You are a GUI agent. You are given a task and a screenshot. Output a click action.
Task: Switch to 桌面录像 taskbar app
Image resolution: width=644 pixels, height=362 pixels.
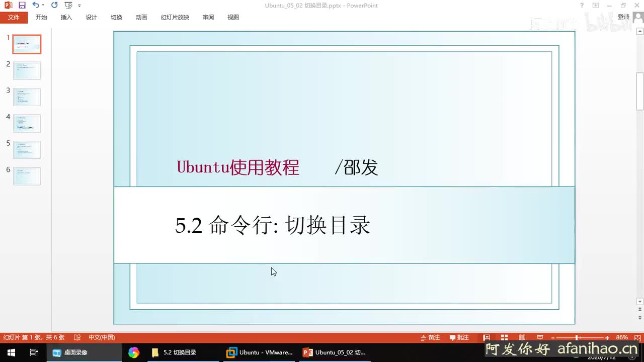click(x=84, y=352)
